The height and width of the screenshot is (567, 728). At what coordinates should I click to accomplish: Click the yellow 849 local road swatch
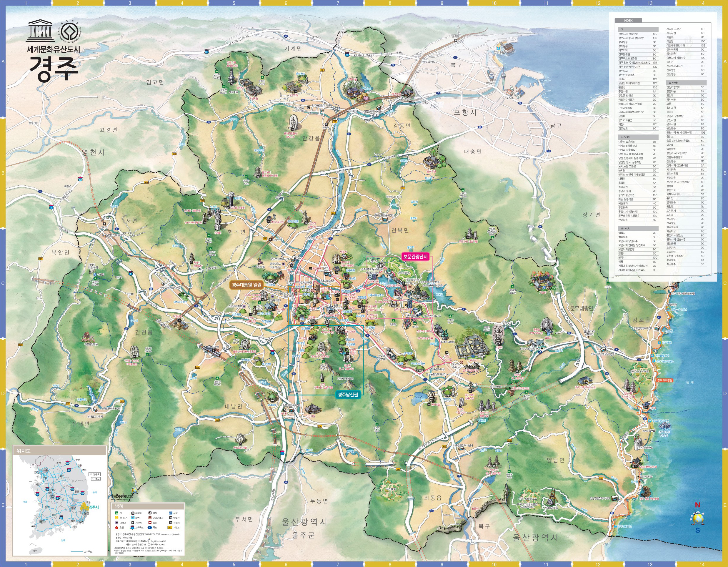click(x=170, y=528)
